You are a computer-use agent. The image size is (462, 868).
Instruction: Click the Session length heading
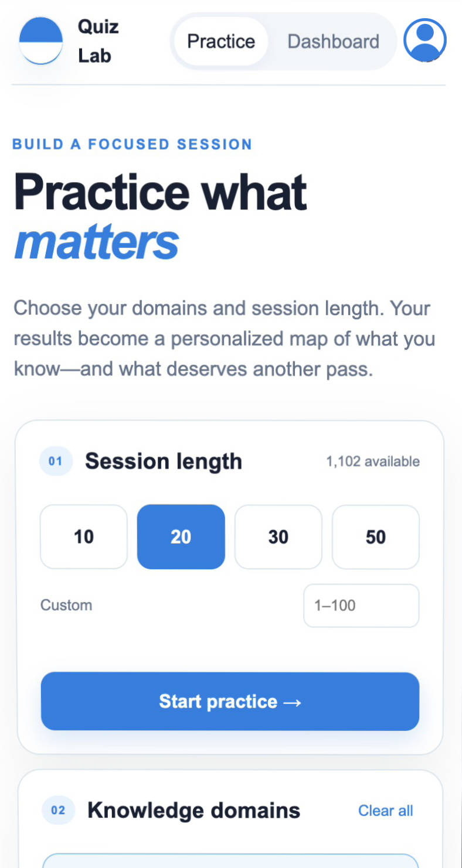click(x=164, y=462)
